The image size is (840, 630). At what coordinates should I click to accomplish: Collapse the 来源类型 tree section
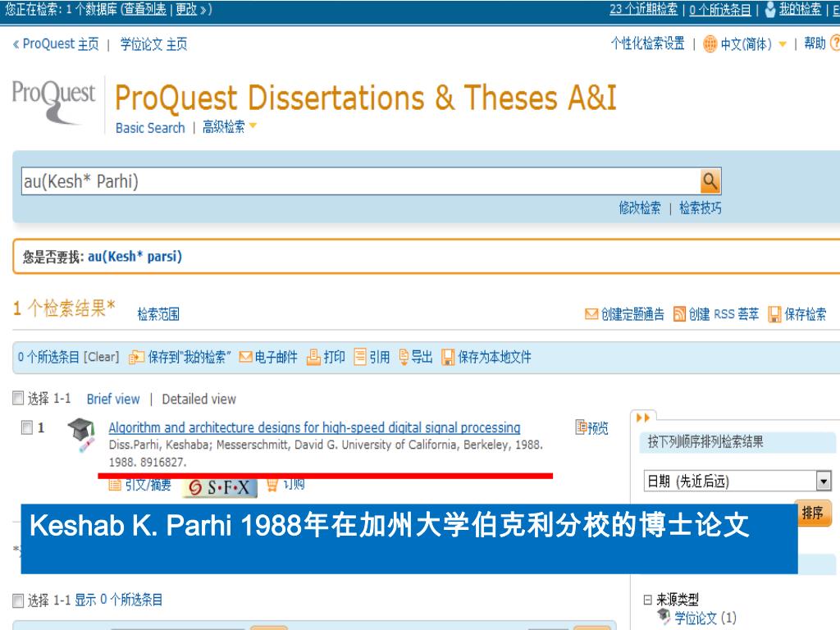(648, 600)
